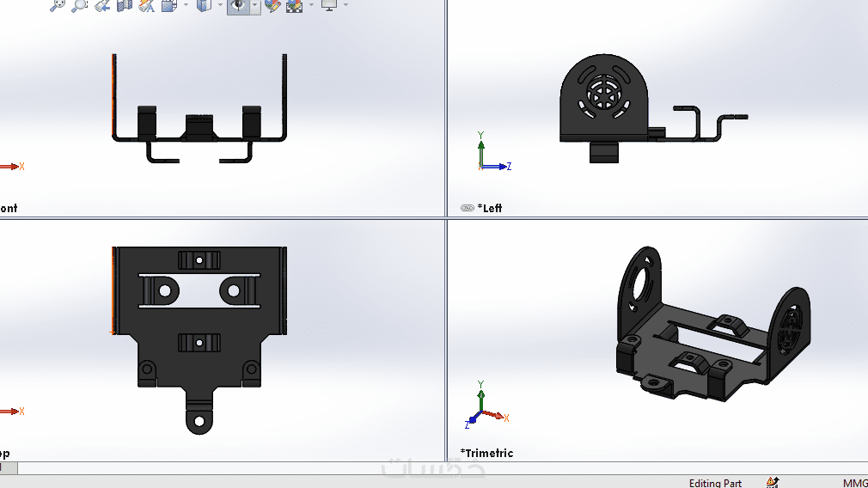Screen dimensions: 868x488
Task: Click the Zoom to Fit icon
Action: click(57, 5)
